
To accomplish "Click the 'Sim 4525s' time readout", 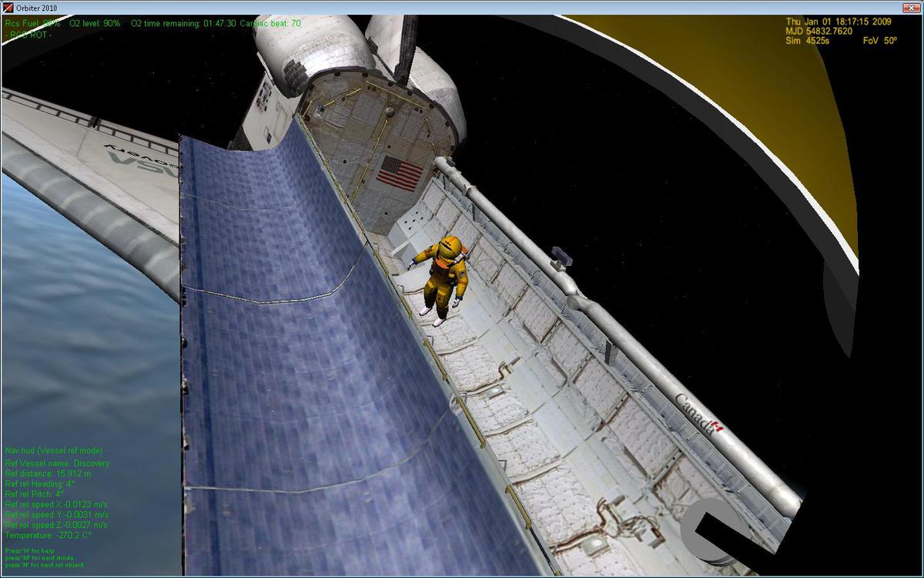I will click(x=807, y=41).
